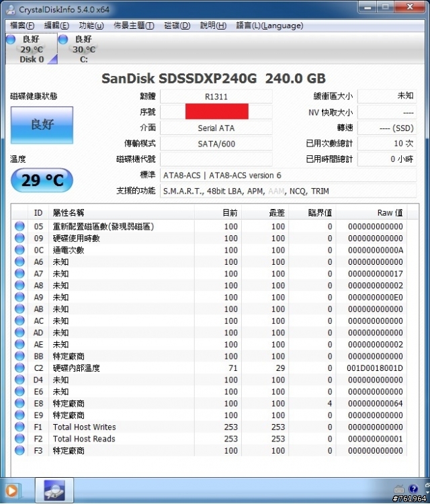The width and height of the screenshot is (430, 504).
Task: Open the 佈景主題(T) menu
Action: point(134,26)
